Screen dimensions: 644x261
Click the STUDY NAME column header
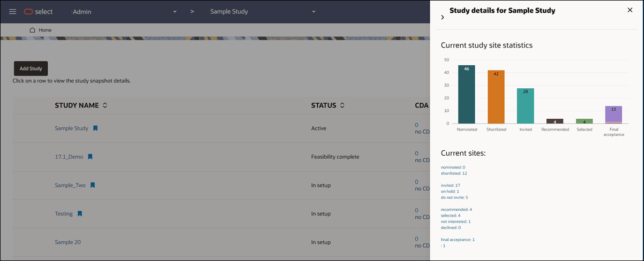point(77,105)
